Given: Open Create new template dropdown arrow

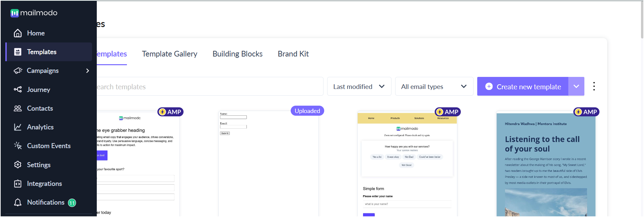Looking at the screenshot, I should [x=576, y=86].
